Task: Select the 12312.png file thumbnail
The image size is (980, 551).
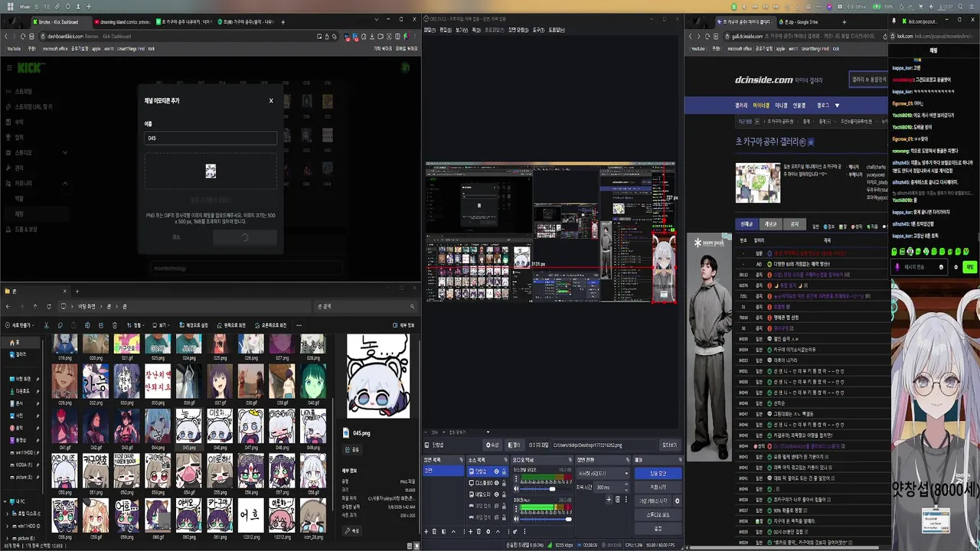Action: click(x=250, y=514)
